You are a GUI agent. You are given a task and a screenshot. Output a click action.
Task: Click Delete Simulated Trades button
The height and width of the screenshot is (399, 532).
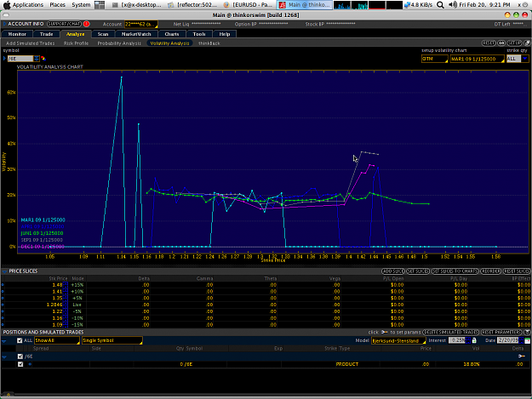[451, 332]
